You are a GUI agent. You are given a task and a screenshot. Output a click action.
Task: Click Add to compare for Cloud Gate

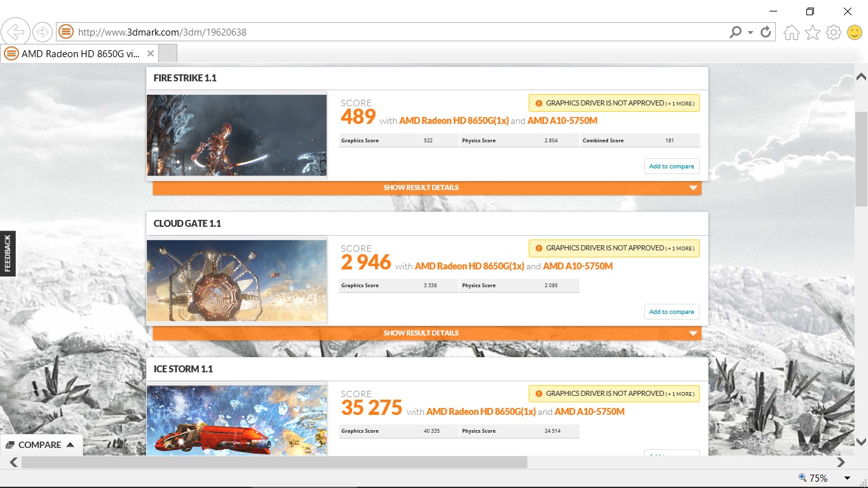pyautogui.click(x=672, y=312)
